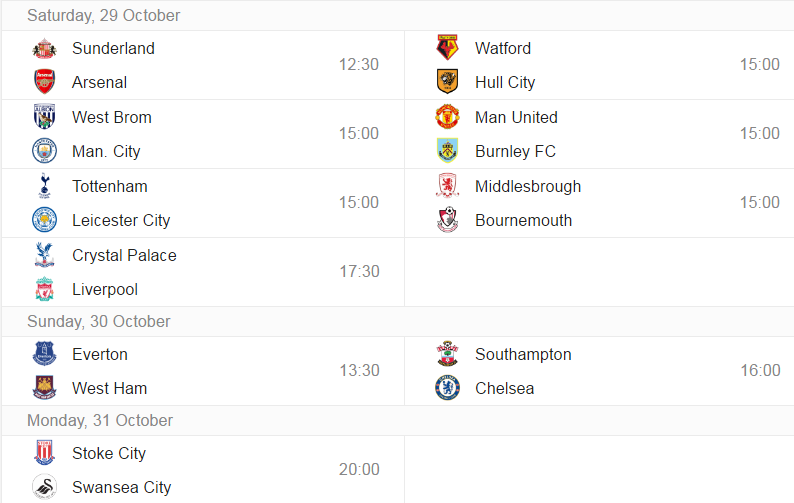Click the Arsenal club crest
794x503 pixels.
tap(45, 82)
